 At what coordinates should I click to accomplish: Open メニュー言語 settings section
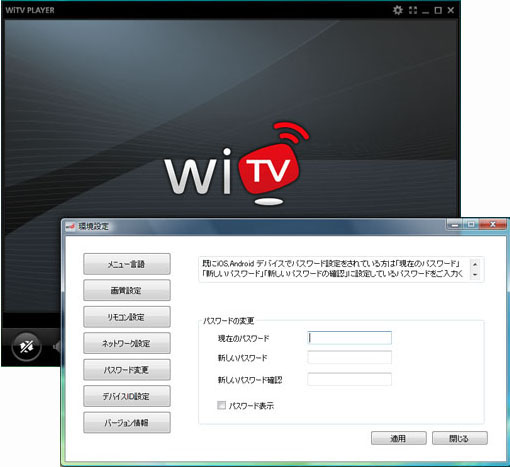(x=127, y=264)
